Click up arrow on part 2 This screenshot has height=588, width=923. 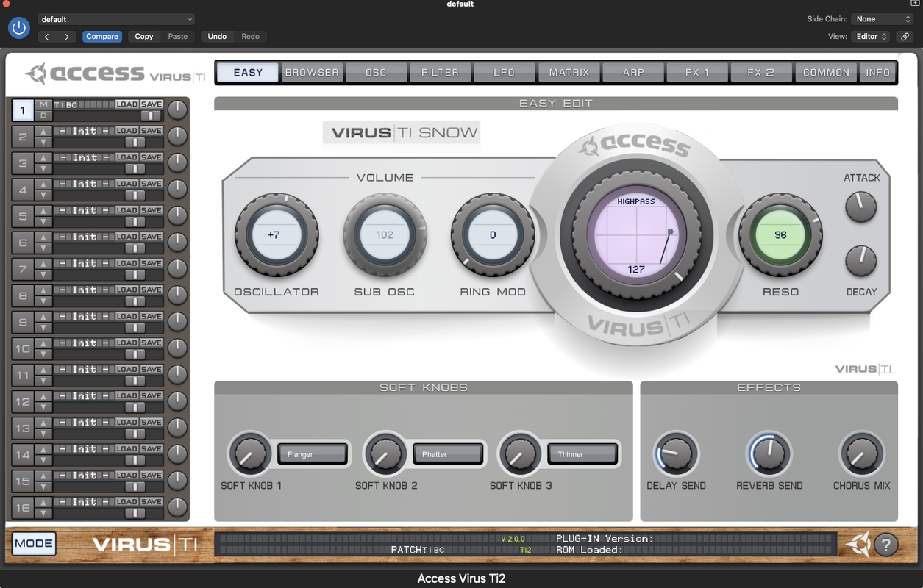click(43, 132)
